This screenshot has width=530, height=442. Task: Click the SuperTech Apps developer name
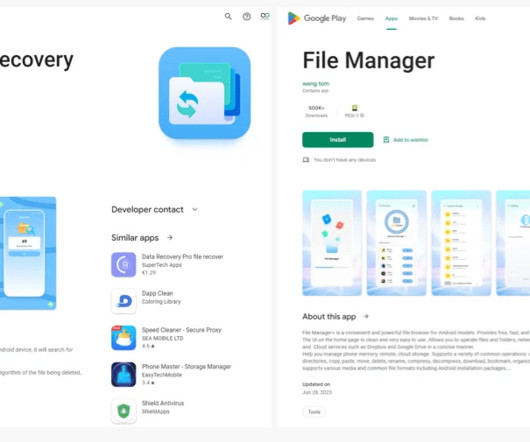(x=162, y=265)
